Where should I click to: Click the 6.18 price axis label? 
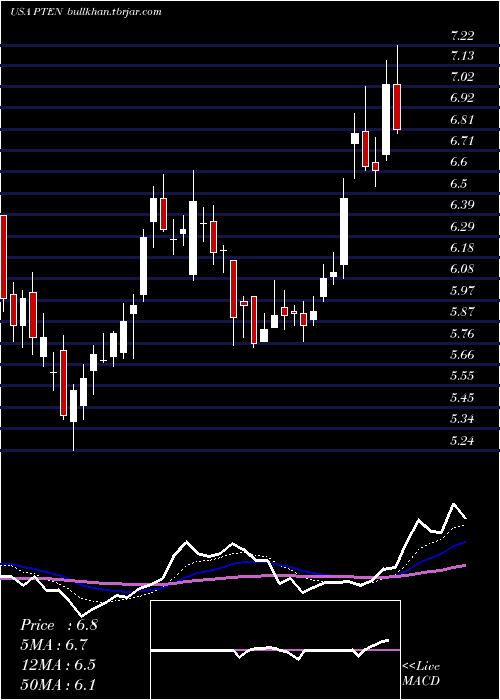(462, 248)
